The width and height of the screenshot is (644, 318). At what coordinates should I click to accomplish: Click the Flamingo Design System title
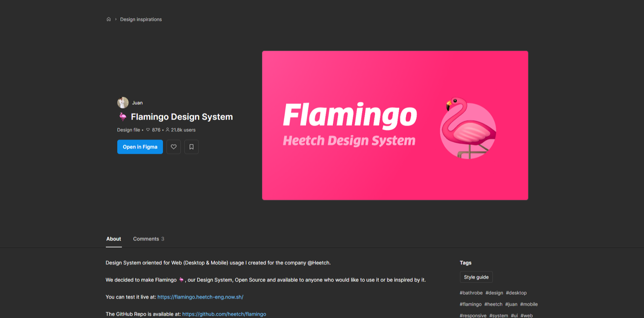182,117
